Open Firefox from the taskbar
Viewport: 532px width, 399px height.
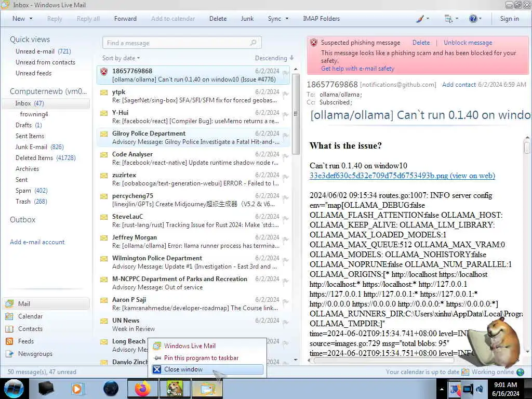(x=143, y=389)
